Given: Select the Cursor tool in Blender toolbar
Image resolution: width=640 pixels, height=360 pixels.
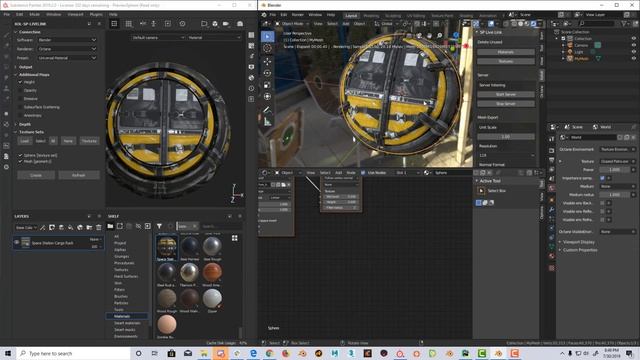Looking at the screenshot, I should tap(267, 48).
